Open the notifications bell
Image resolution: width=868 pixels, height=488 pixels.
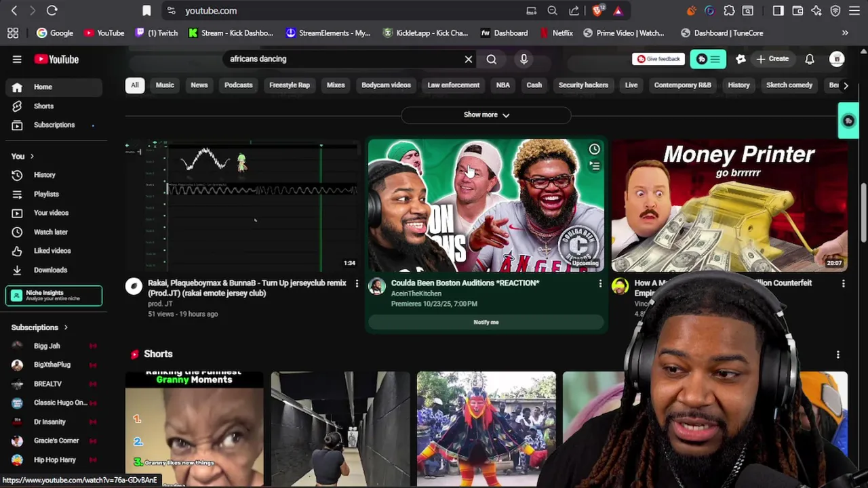809,59
